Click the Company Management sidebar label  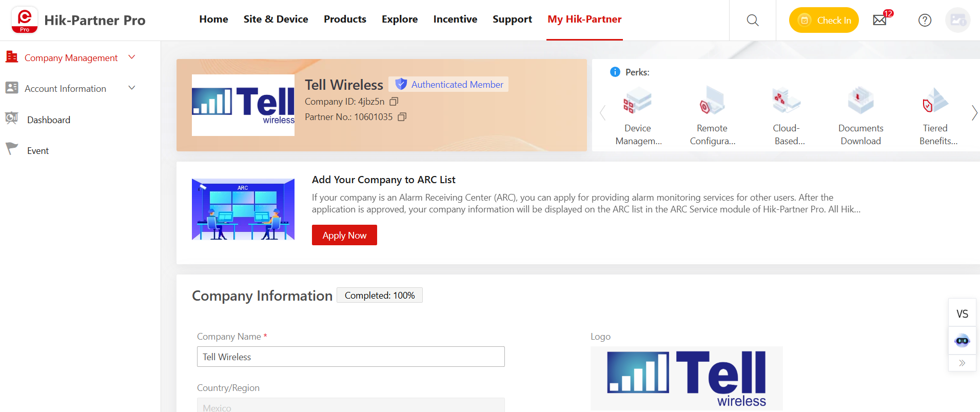pyautogui.click(x=71, y=58)
